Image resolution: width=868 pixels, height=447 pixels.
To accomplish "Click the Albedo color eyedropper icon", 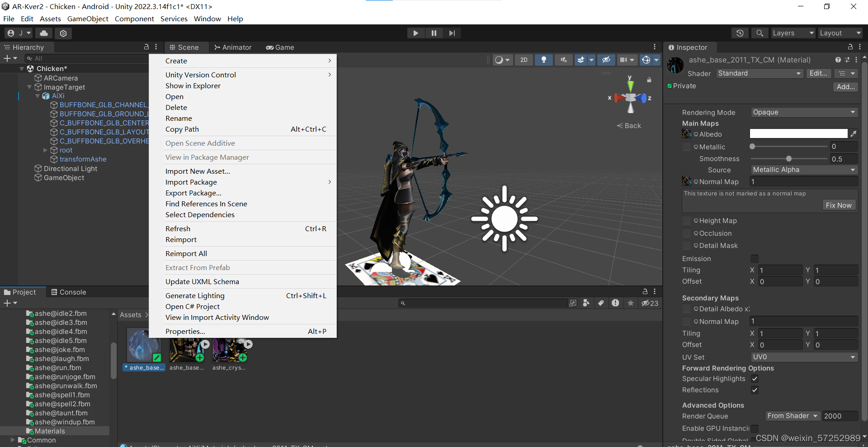I will tap(853, 133).
